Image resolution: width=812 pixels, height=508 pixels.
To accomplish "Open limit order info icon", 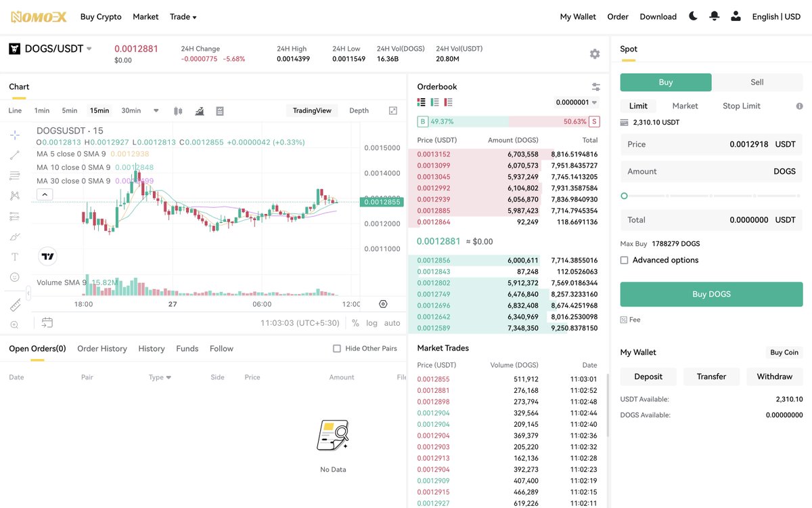I will [799, 106].
